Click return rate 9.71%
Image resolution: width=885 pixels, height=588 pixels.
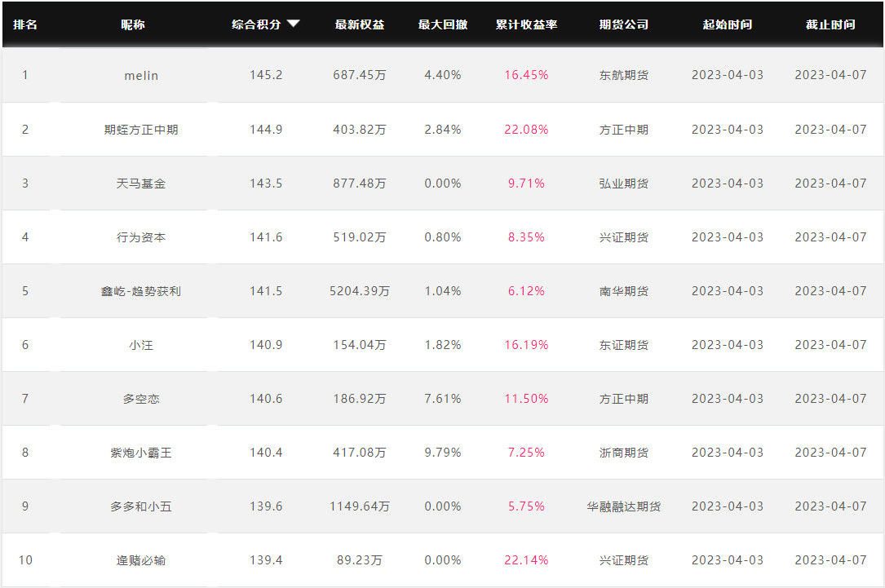point(526,183)
